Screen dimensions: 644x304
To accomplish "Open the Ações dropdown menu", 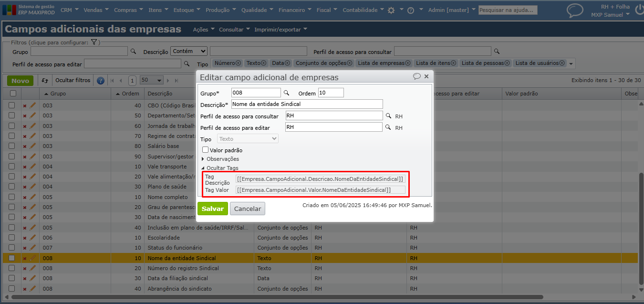I will (x=204, y=30).
